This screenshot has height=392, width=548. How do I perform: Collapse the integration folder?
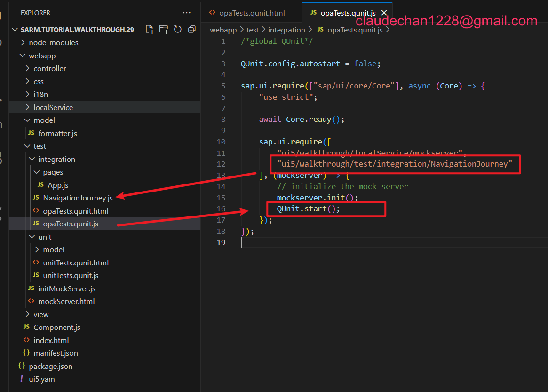[56, 159]
